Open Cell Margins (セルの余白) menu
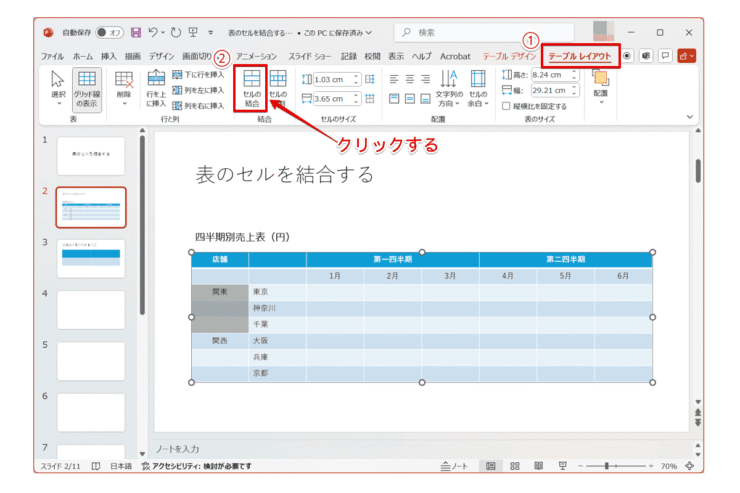 point(478,89)
